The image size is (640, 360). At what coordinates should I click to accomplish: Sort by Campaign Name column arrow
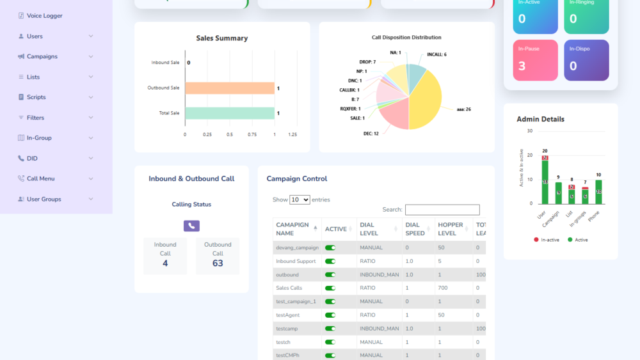(x=315, y=229)
